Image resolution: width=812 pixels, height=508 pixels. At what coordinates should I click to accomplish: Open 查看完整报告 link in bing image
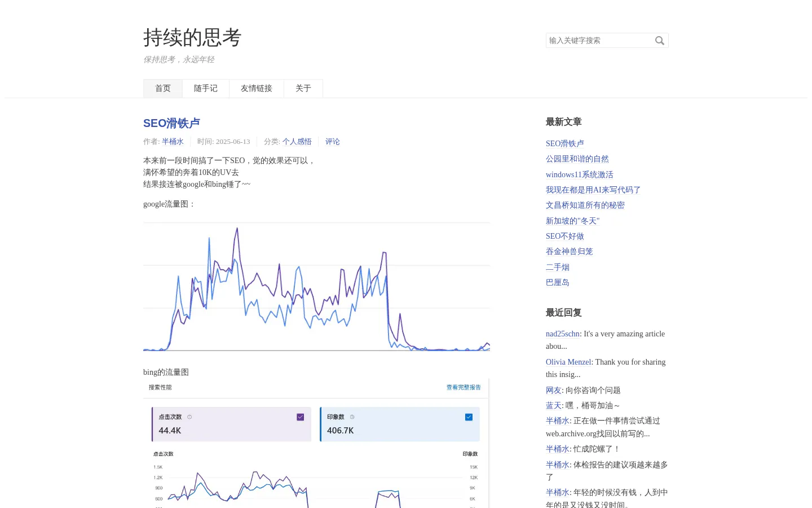[x=464, y=387]
